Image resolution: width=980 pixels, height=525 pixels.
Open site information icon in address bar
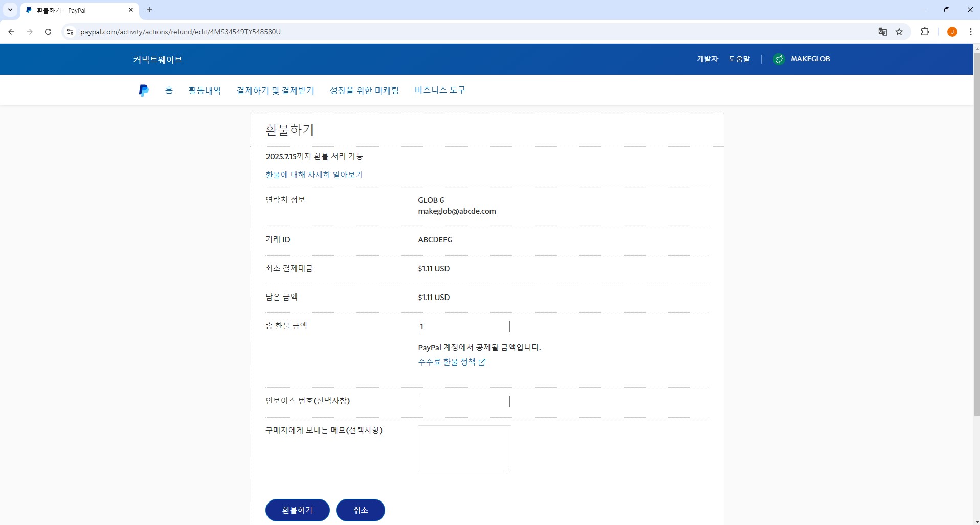point(70,32)
